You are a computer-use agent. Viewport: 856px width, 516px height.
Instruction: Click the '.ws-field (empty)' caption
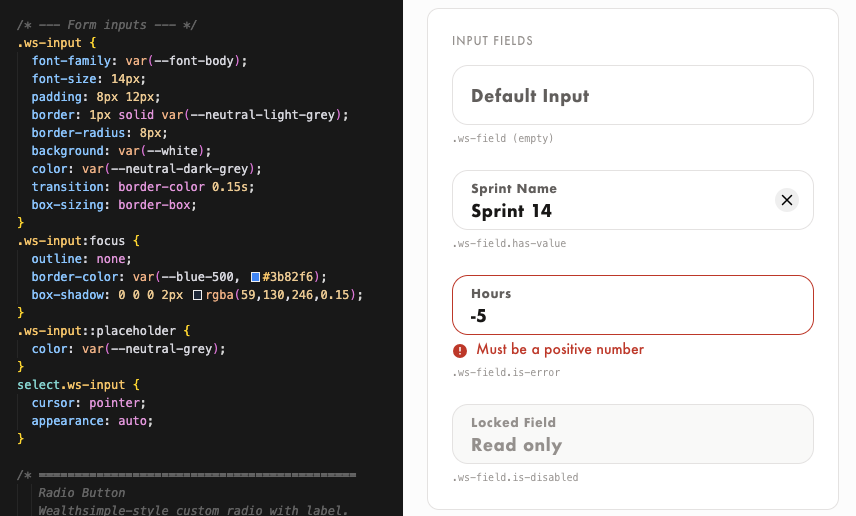click(x=503, y=138)
